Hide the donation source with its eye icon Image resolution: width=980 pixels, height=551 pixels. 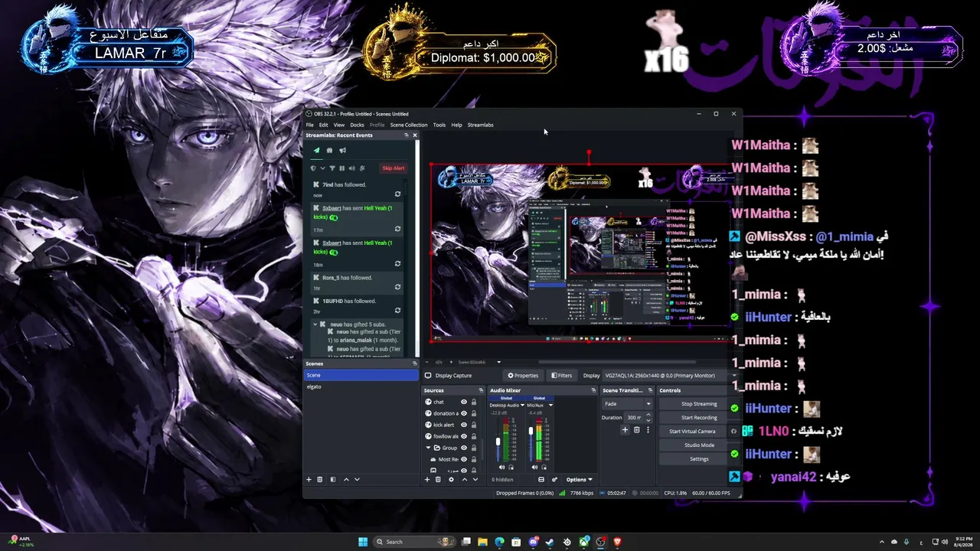[x=464, y=413]
